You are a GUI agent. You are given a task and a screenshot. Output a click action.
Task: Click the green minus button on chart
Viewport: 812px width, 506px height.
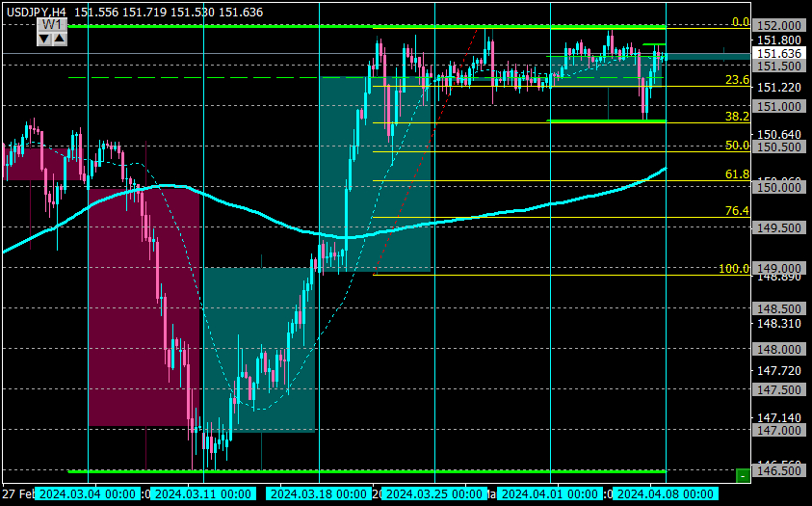pos(742,475)
